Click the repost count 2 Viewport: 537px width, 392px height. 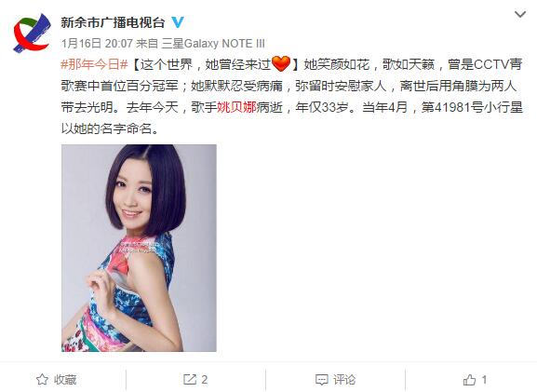205,379
